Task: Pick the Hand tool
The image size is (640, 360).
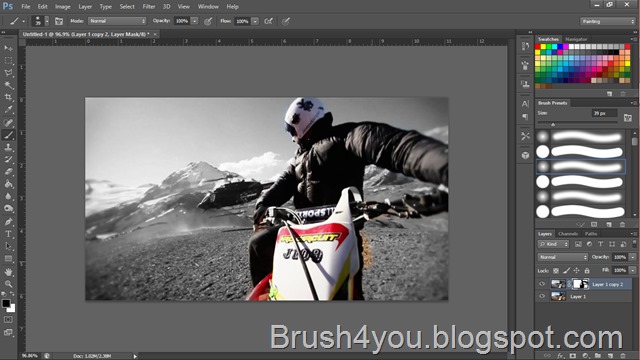Action: point(8,271)
